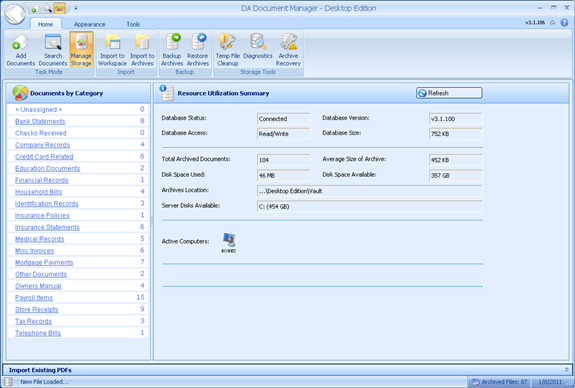Open Store Receipts category link
The width and height of the screenshot is (575, 388).
(x=37, y=309)
